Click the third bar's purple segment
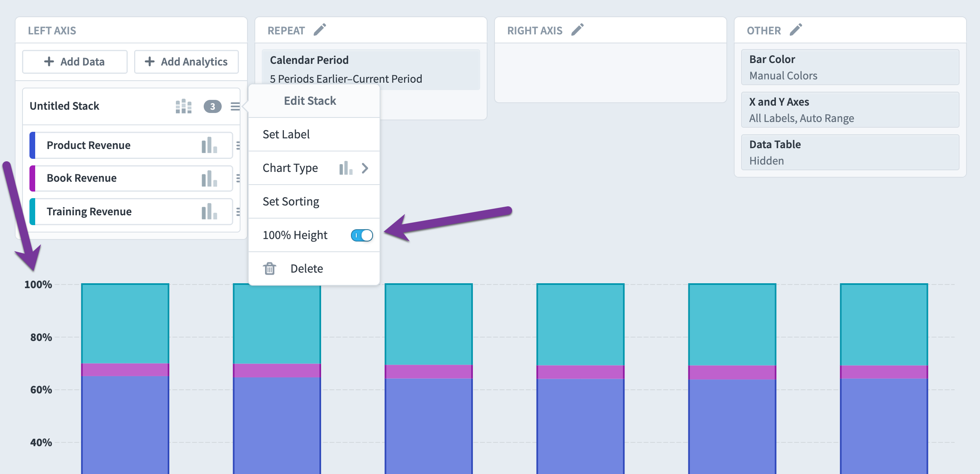This screenshot has height=474, width=980. [x=429, y=372]
